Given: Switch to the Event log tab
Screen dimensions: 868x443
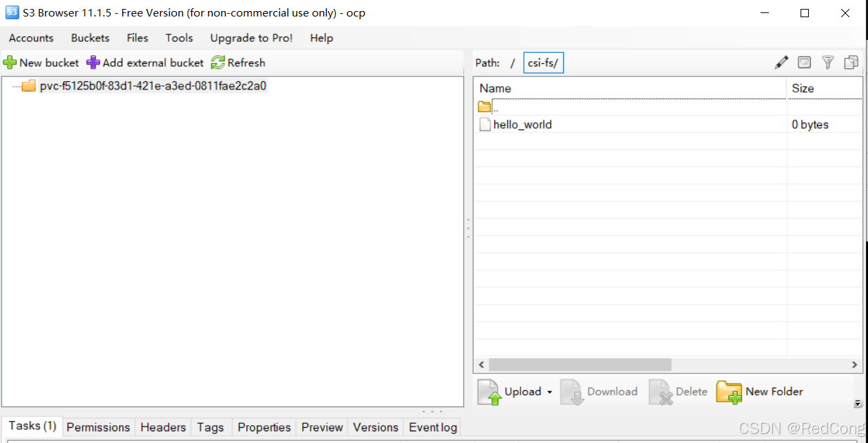Looking at the screenshot, I should tap(433, 427).
